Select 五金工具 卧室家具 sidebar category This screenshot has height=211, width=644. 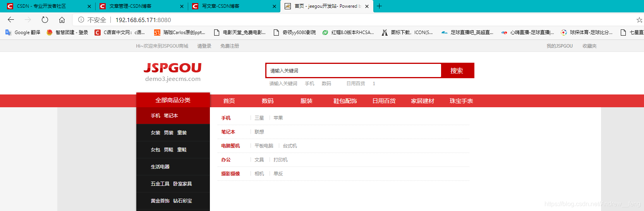coord(173,184)
